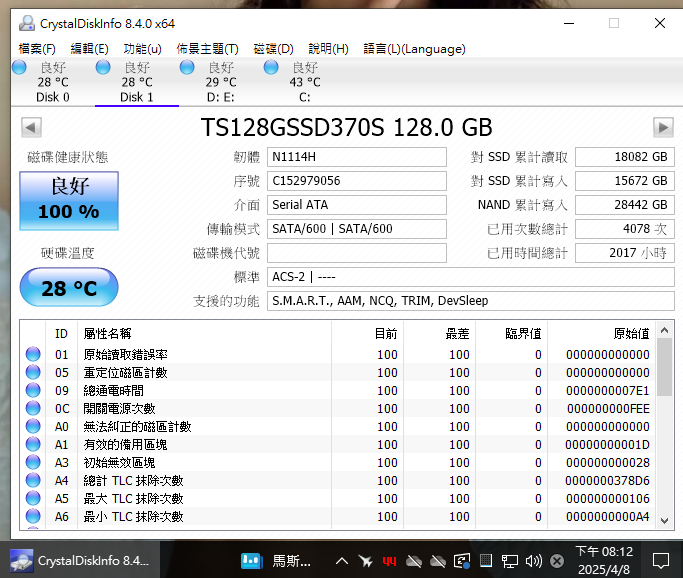Click the scrollbar down arrow in SMART list
Image resolution: width=683 pixels, height=578 pixels.
click(x=664, y=521)
